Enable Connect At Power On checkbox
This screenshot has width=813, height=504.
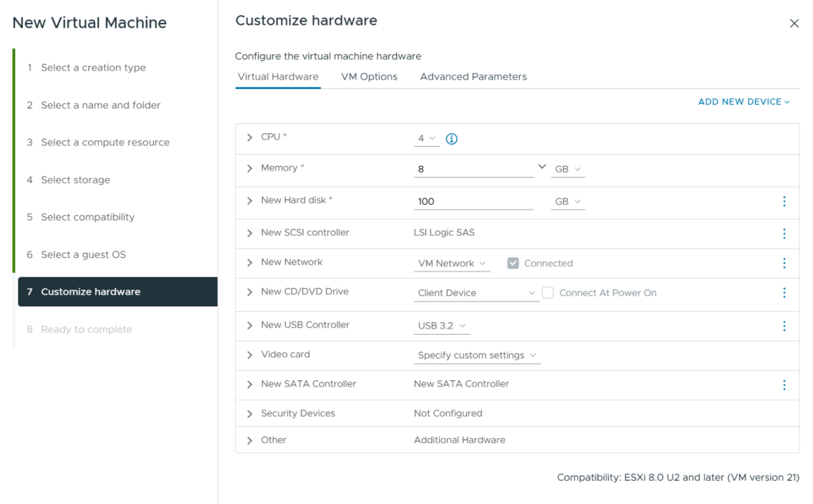[548, 293]
